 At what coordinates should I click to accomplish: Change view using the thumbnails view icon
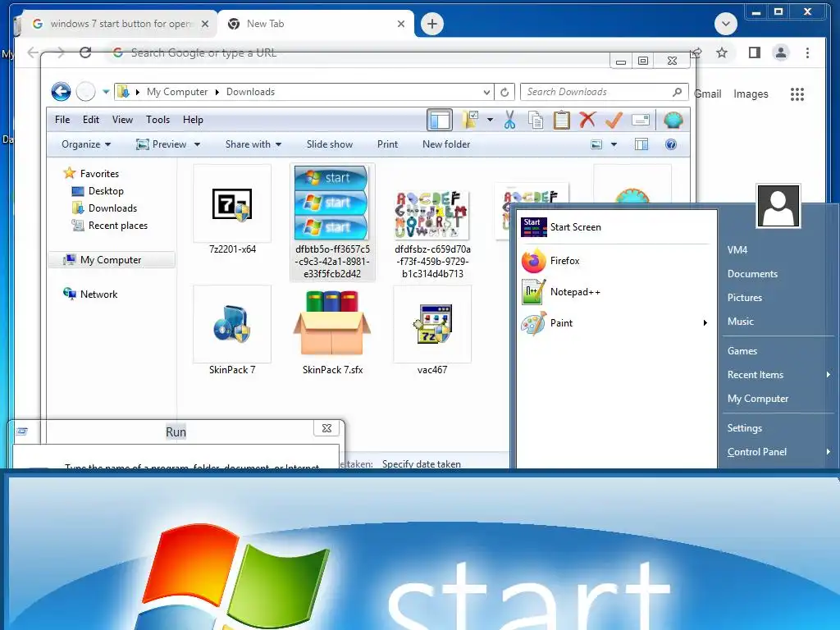(x=596, y=144)
